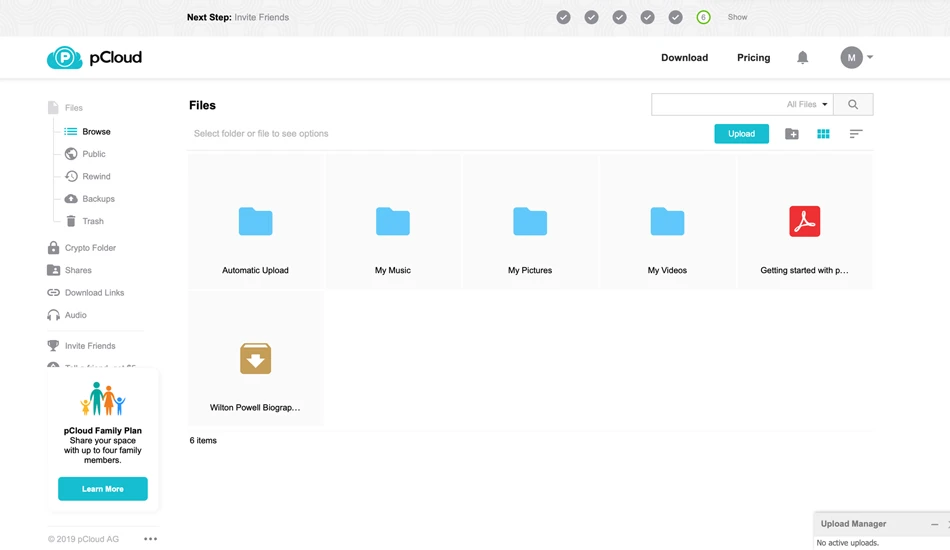Click Learn More for Family Plan
950x550 pixels.
(x=102, y=489)
